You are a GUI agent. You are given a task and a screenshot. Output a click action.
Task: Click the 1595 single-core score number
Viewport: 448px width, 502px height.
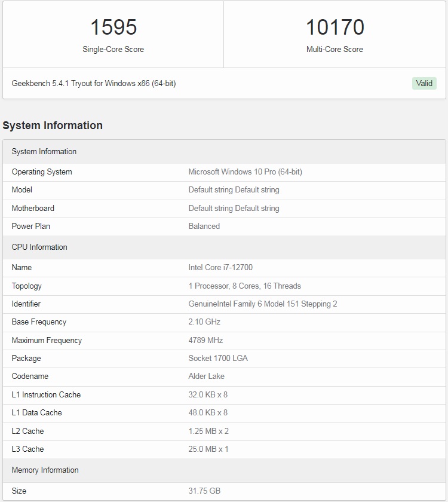pyautogui.click(x=113, y=27)
